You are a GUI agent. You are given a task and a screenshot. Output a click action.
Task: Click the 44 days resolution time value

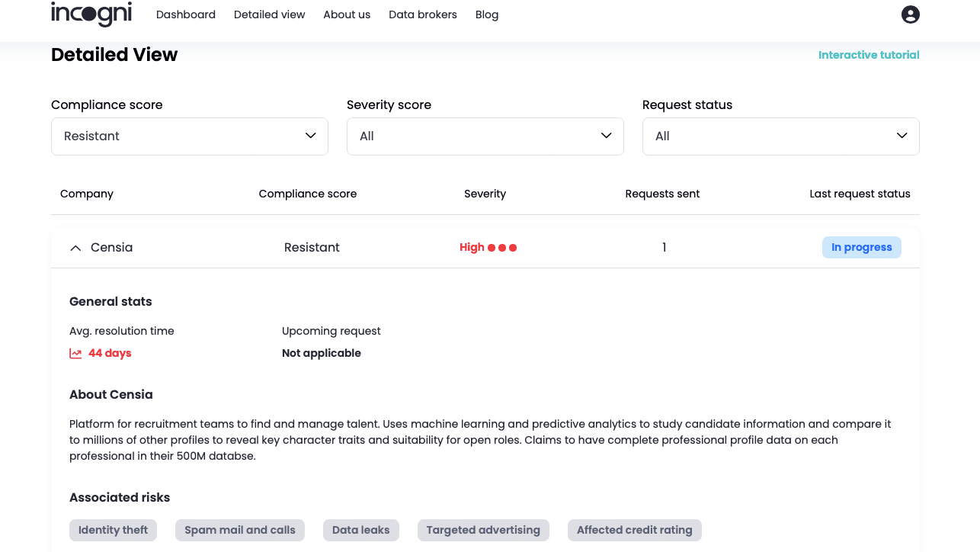(x=110, y=353)
